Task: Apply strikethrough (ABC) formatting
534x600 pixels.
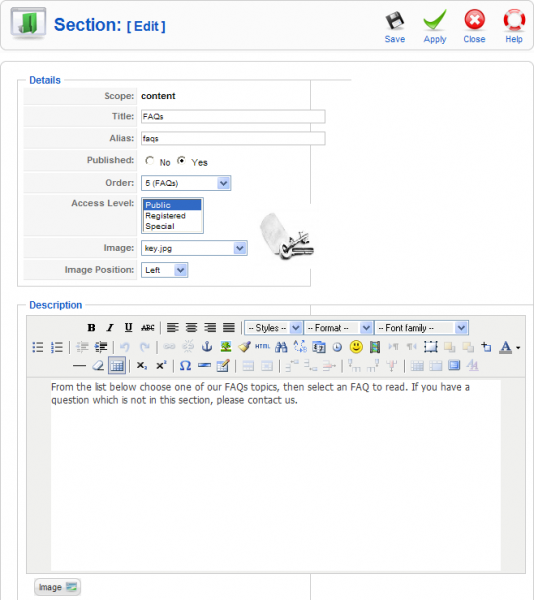Action: coord(148,328)
